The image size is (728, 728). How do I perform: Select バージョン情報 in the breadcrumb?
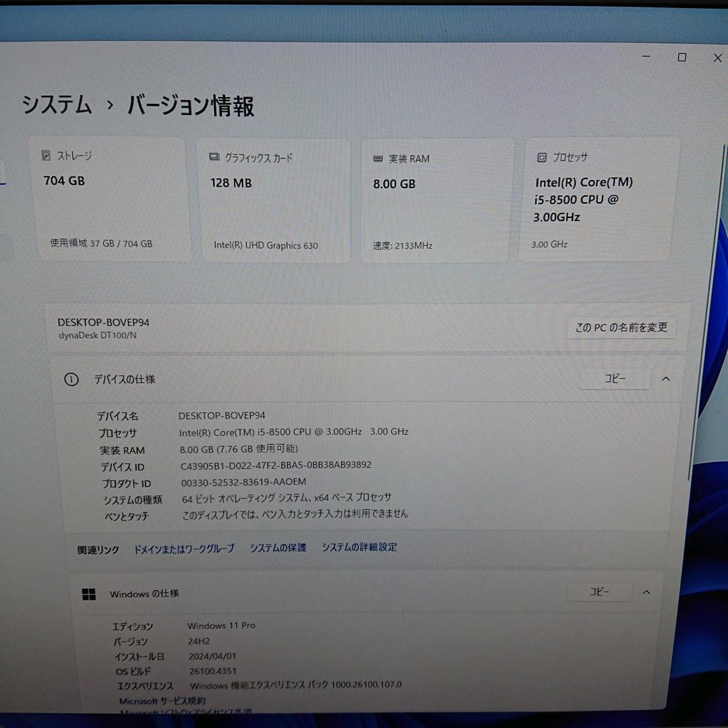coord(191,107)
